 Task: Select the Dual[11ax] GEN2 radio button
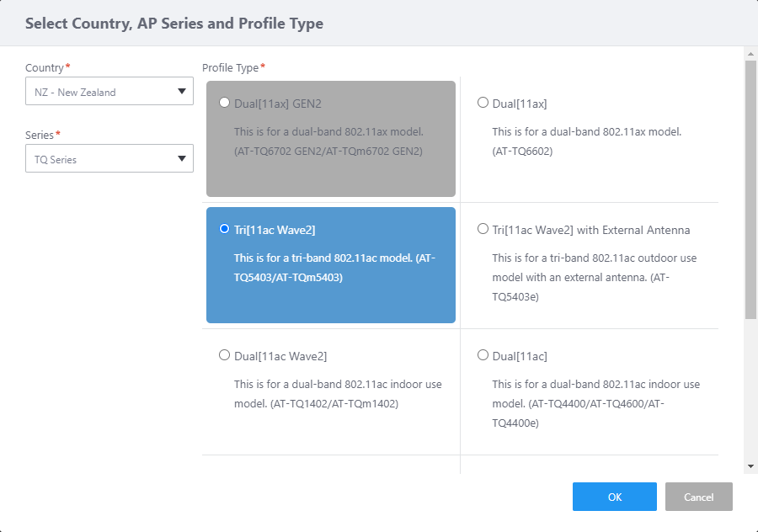(224, 103)
